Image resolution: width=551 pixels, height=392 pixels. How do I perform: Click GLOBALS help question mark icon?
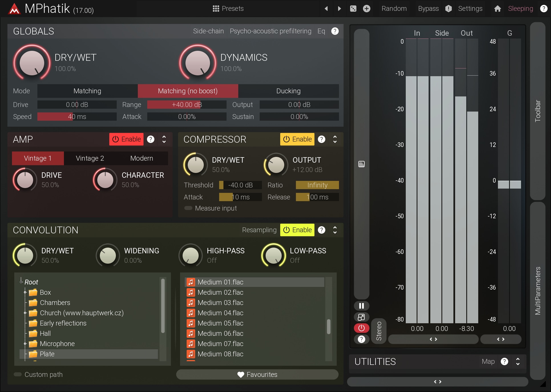pyautogui.click(x=335, y=31)
